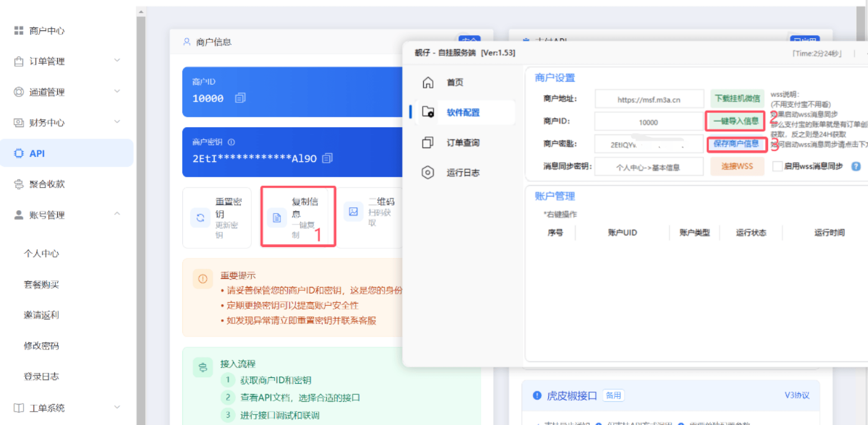Click the 复制信息 document icon
The image size is (868, 425).
(277, 218)
